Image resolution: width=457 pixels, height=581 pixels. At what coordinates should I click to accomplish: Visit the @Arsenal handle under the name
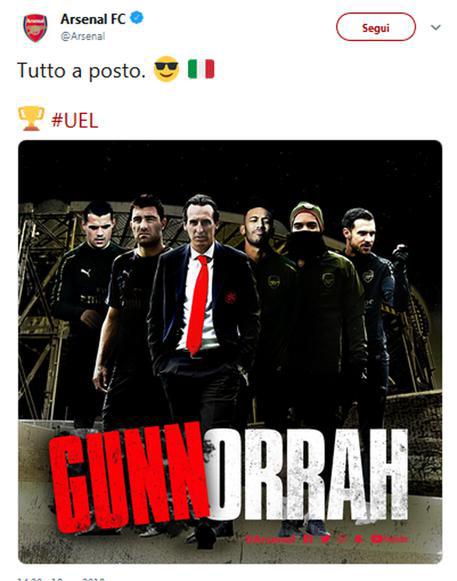[x=83, y=36]
